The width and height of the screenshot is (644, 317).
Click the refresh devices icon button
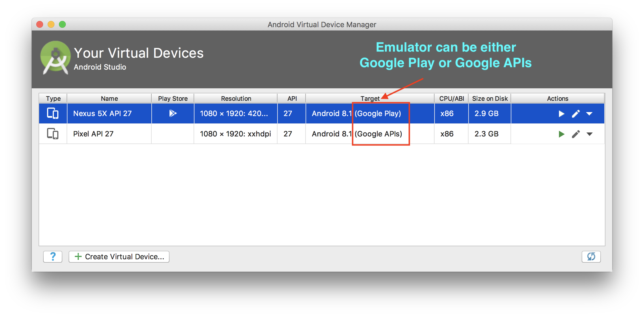[x=591, y=257]
